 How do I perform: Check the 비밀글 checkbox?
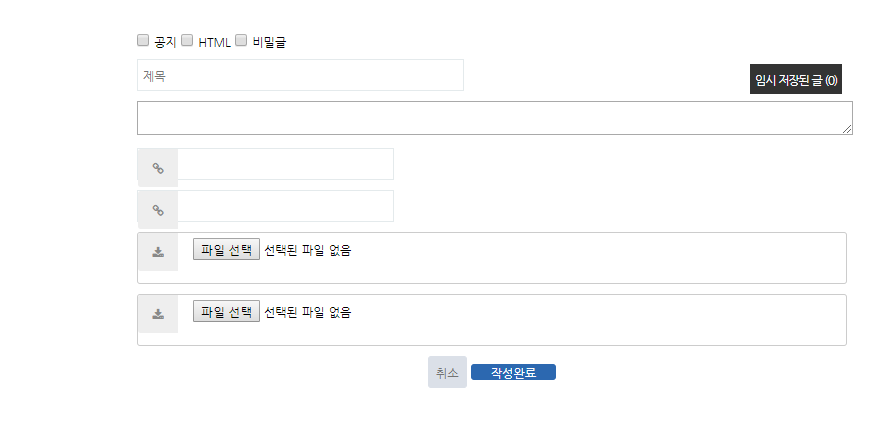pyautogui.click(x=241, y=41)
